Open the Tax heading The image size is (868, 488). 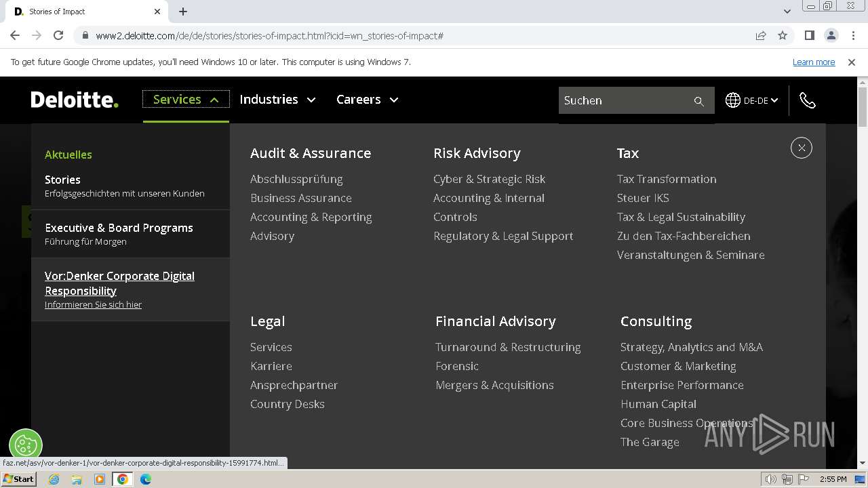[628, 153]
